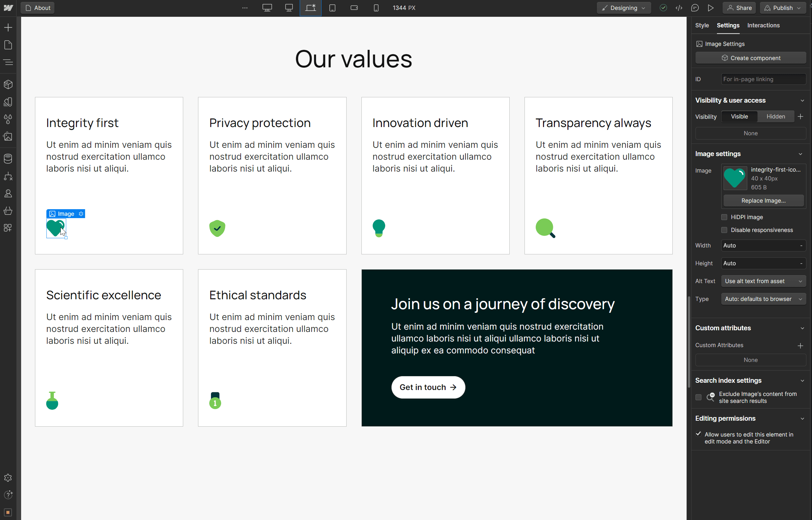Switch to the mobile portrait breakpoint
Viewport: 812px width, 520px height.
point(376,8)
